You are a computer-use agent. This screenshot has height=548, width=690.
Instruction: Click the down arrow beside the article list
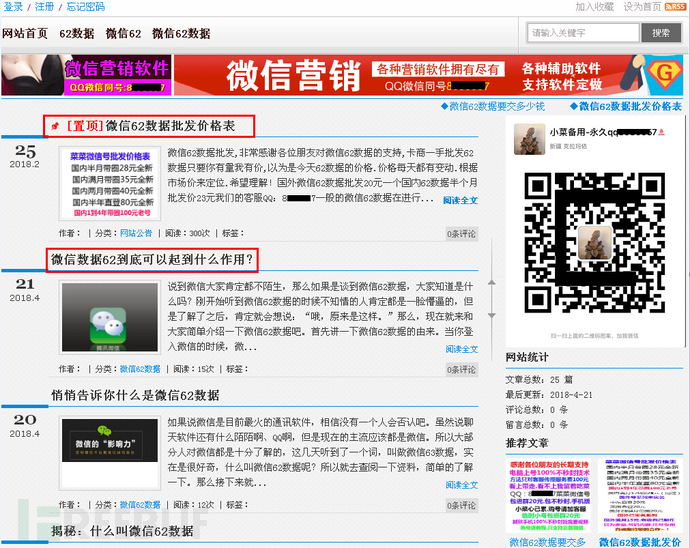coord(492,316)
